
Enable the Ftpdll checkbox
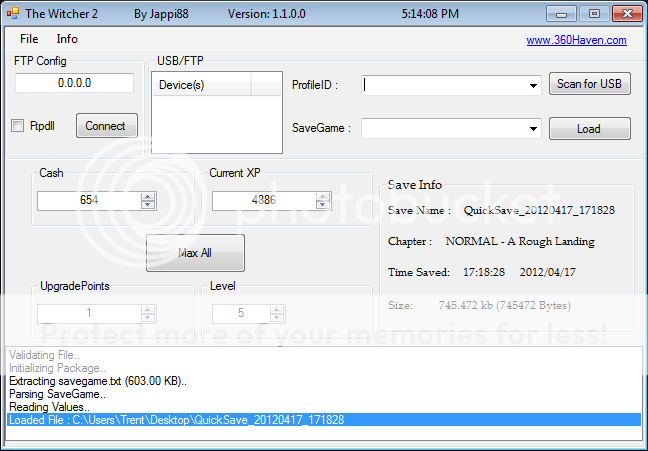coord(17,126)
